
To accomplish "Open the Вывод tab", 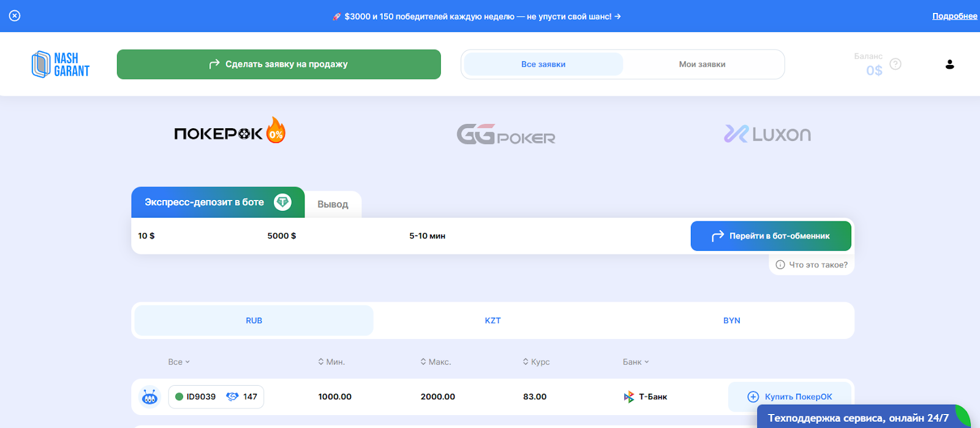I will point(333,204).
